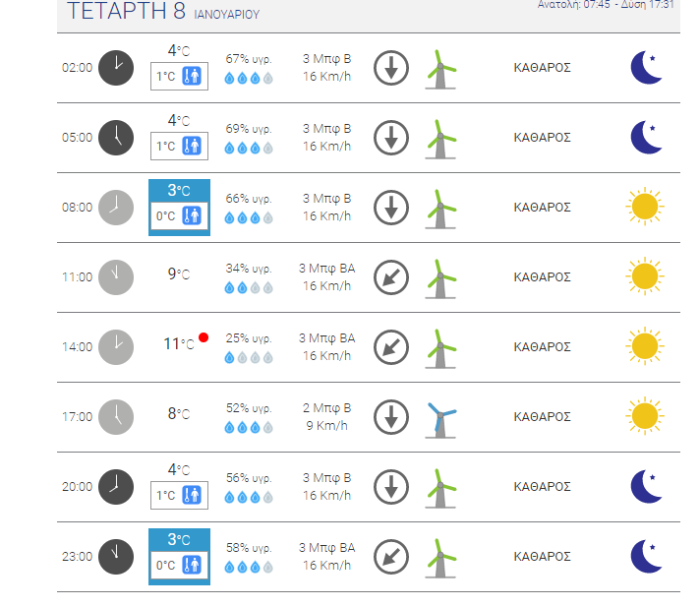This screenshot has width=700, height=607.
Task: Click the northeast wind arrow at 11:00
Action: [x=390, y=277]
